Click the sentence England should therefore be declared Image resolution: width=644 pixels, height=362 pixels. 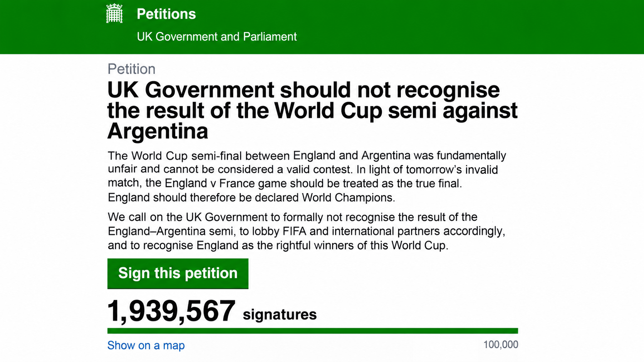[252, 198]
